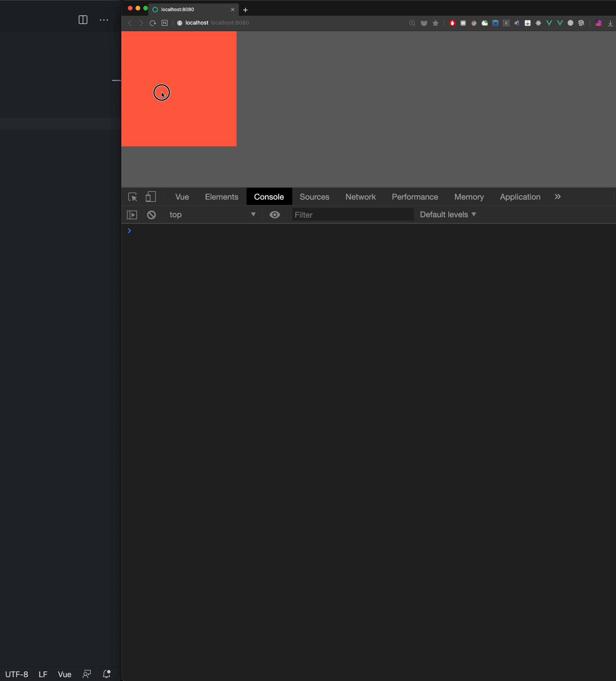
Task: Click the feedback icon in the status bar
Action: coord(87,674)
